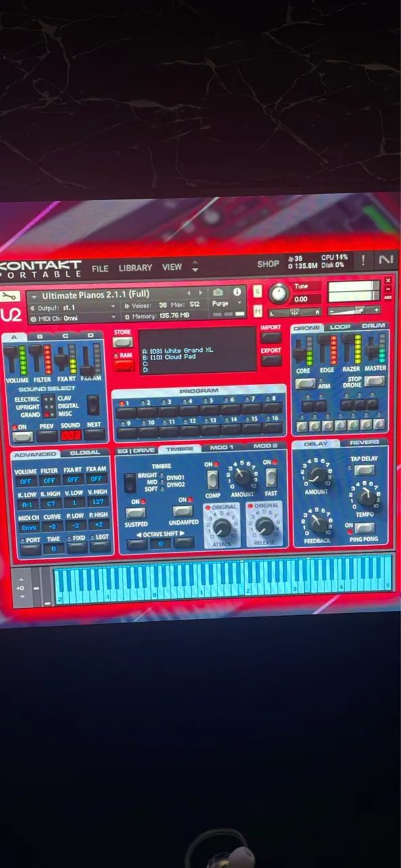
Task: Click the IMPORT button
Action: coord(270,337)
